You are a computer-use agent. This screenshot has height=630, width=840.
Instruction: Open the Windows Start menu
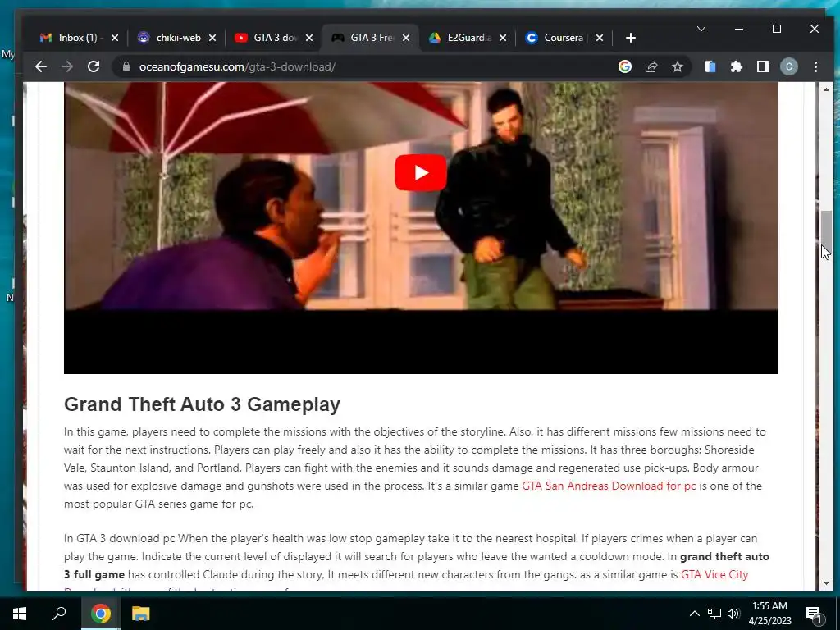pos(20,614)
